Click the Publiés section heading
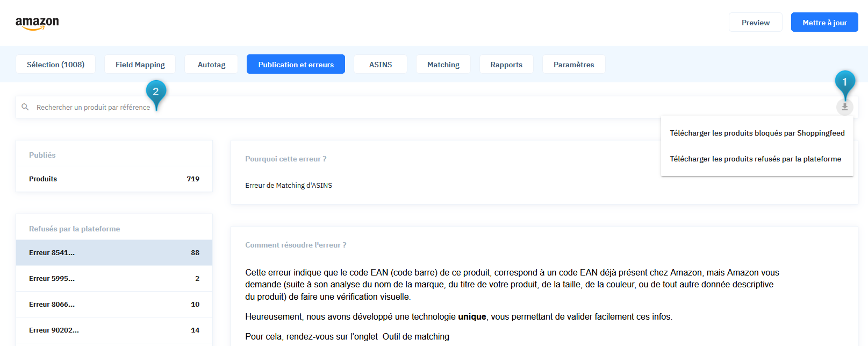Screen dimensions: 868x346 click(x=42, y=155)
